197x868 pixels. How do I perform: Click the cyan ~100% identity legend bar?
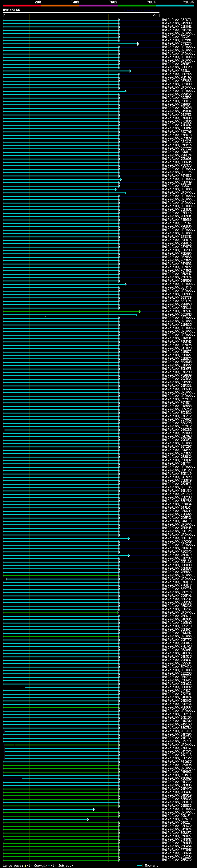175,6
